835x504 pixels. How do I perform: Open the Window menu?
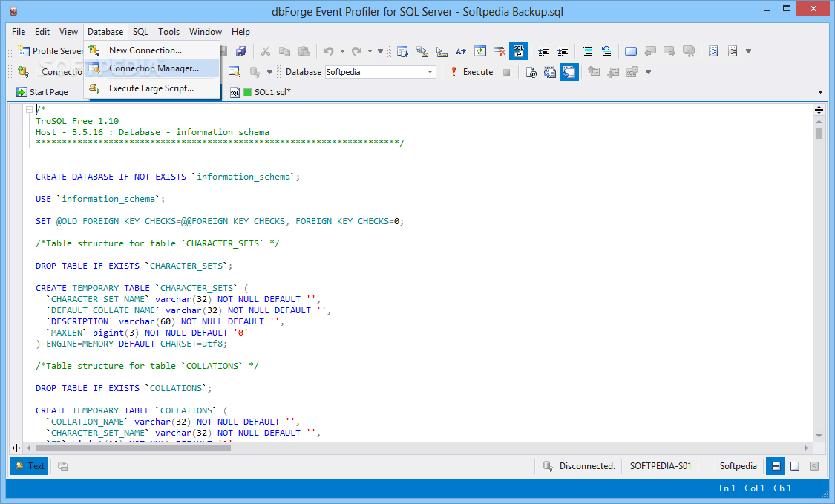(x=206, y=32)
